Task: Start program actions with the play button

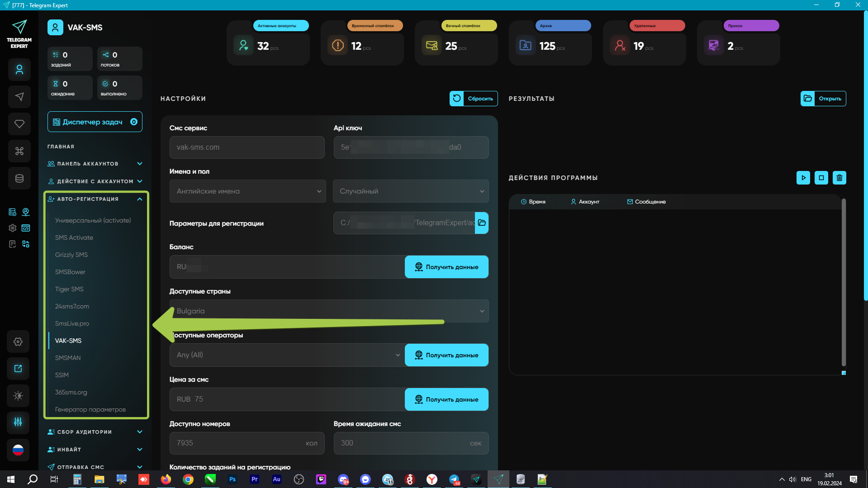Action: (803, 178)
